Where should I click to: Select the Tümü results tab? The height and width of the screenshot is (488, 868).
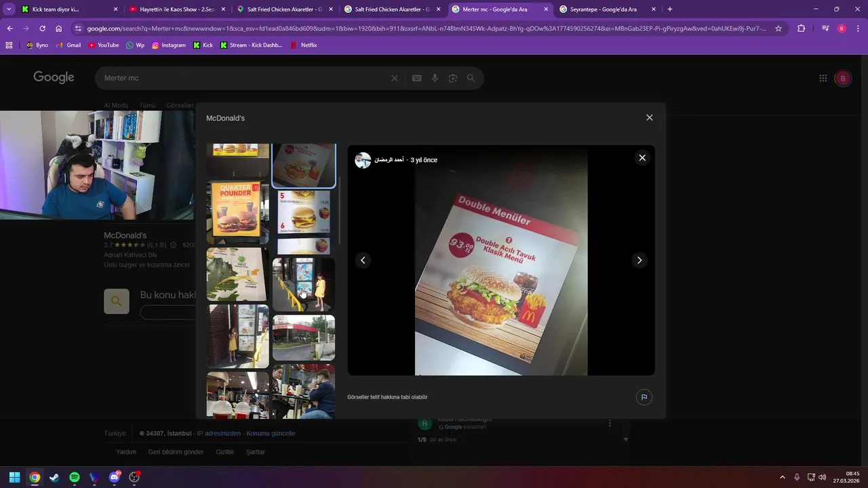pos(147,106)
